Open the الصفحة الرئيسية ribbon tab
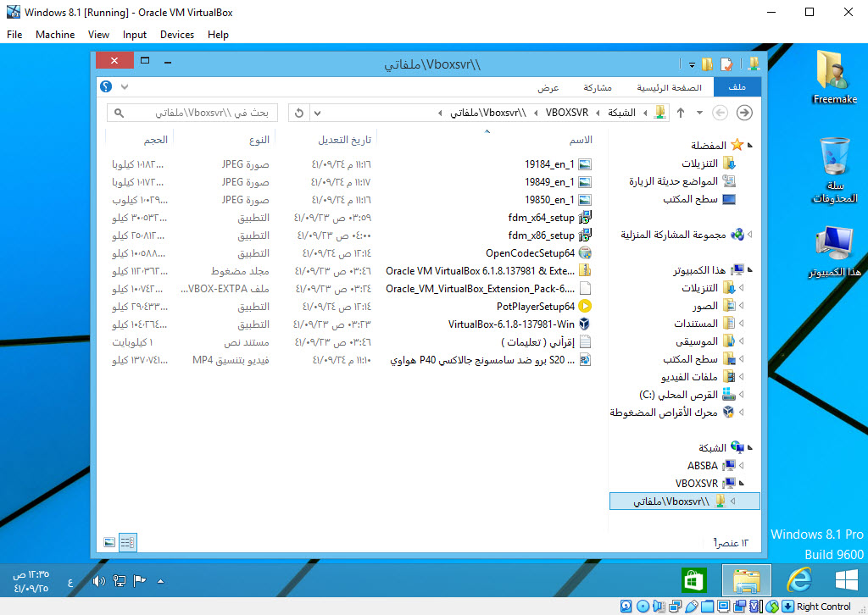This screenshot has width=868, height=615. point(669,87)
